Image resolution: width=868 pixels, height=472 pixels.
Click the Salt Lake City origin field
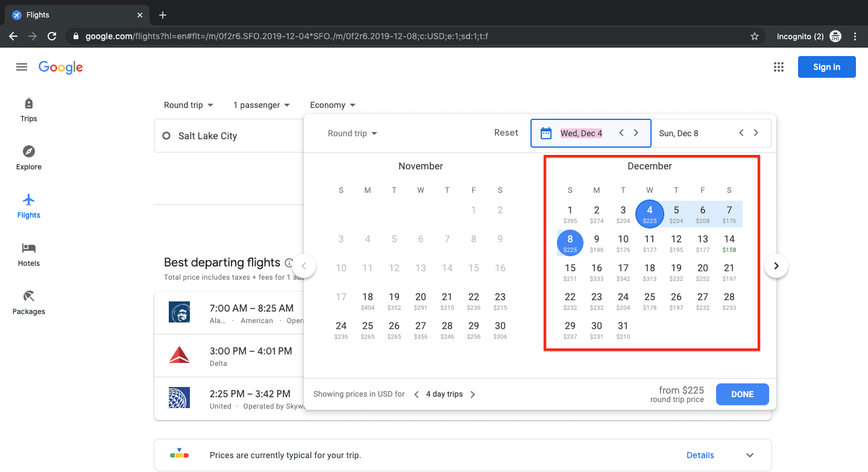(x=229, y=136)
